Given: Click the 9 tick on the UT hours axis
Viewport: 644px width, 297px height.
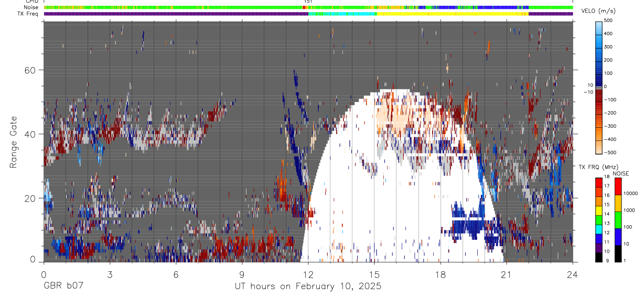Looking at the screenshot, I should [242, 274].
